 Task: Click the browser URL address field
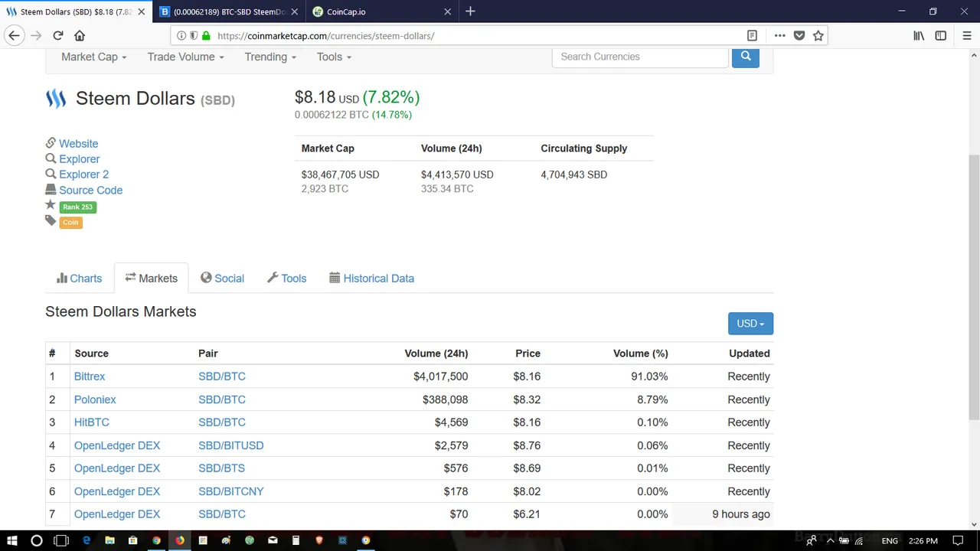click(x=479, y=35)
